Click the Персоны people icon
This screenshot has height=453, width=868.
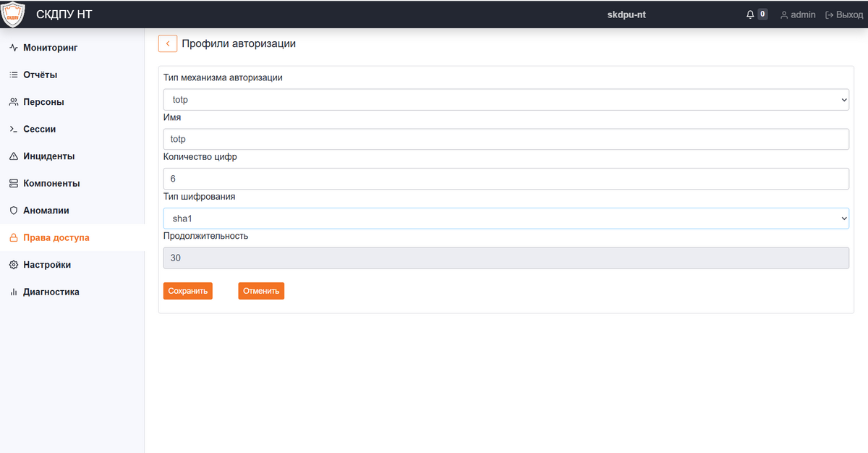click(13, 102)
